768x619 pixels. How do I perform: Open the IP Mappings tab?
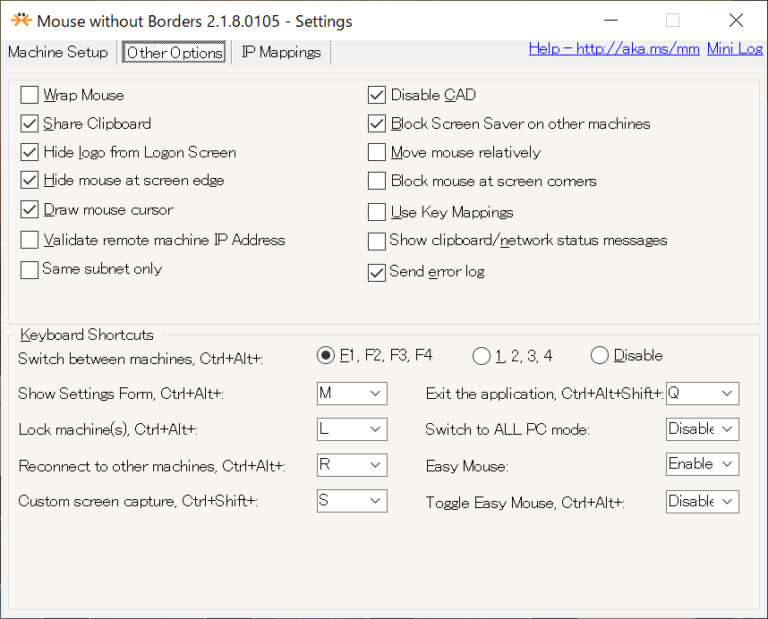tap(281, 53)
